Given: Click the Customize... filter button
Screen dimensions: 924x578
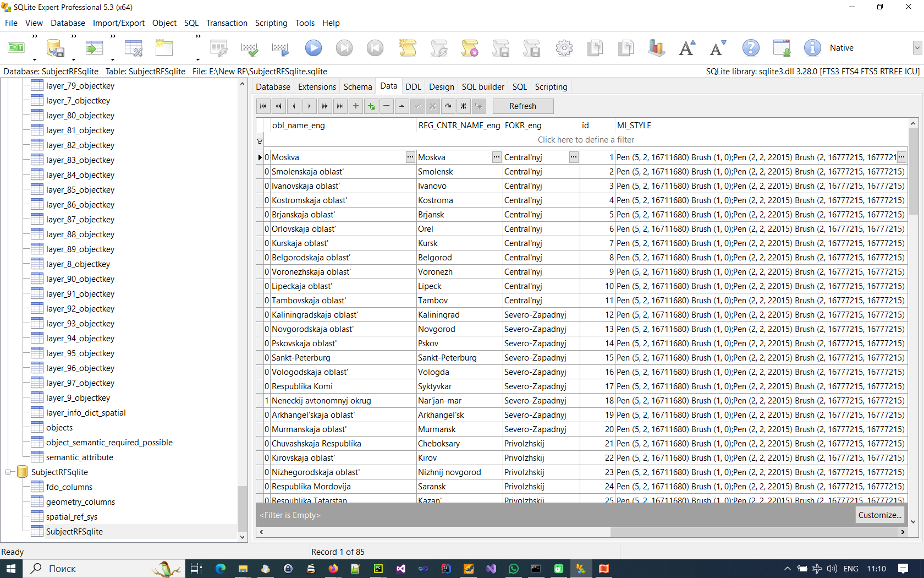Looking at the screenshot, I should tap(879, 515).
